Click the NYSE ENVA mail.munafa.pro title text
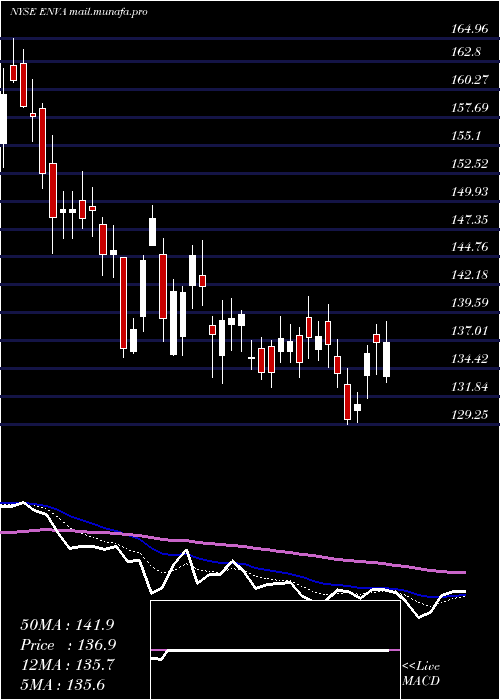This screenshot has width=500, height=700. (x=78, y=12)
